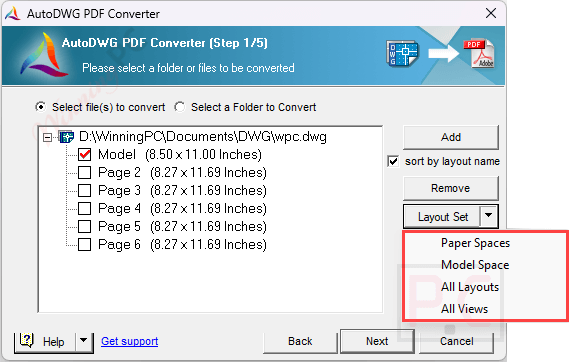The width and height of the screenshot is (569, 362).
Task: Click the wpc.dwg drawing file icon
Action: tap(67, 137)
